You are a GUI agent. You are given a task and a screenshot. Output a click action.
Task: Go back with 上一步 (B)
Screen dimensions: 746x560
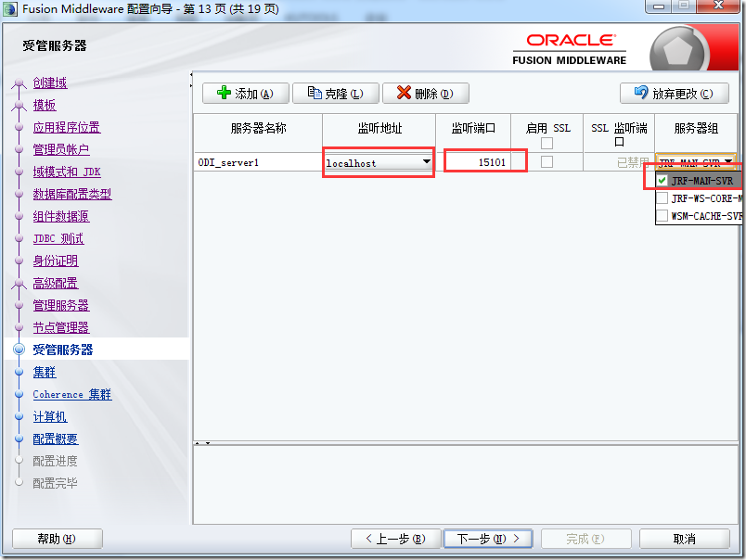395,539
